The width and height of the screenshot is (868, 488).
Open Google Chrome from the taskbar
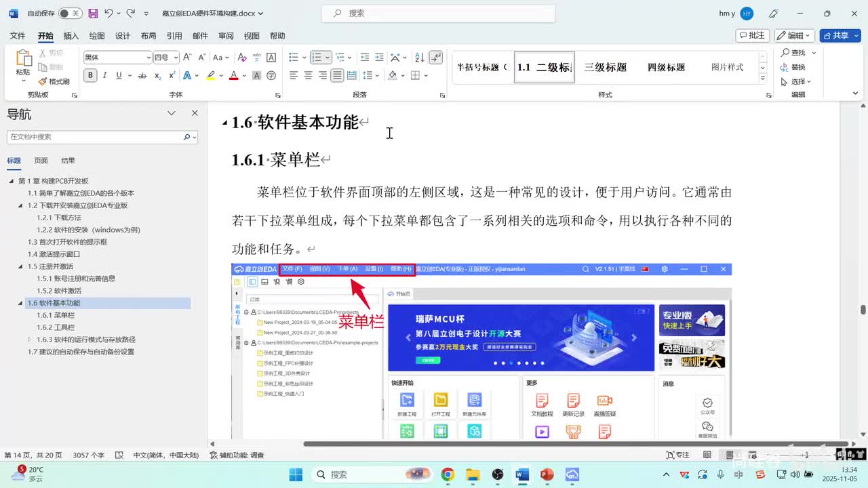click(447, 474)
